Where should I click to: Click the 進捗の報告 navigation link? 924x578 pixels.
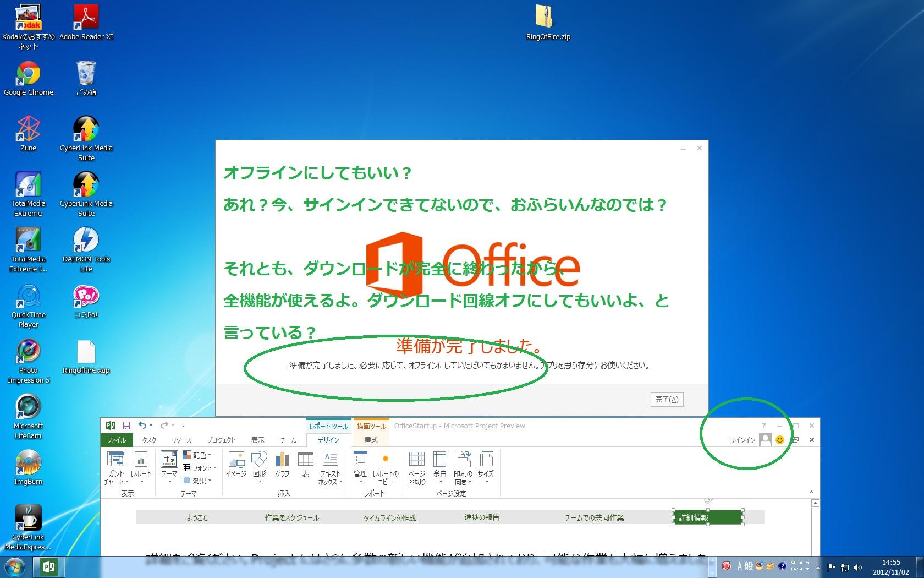482,517
